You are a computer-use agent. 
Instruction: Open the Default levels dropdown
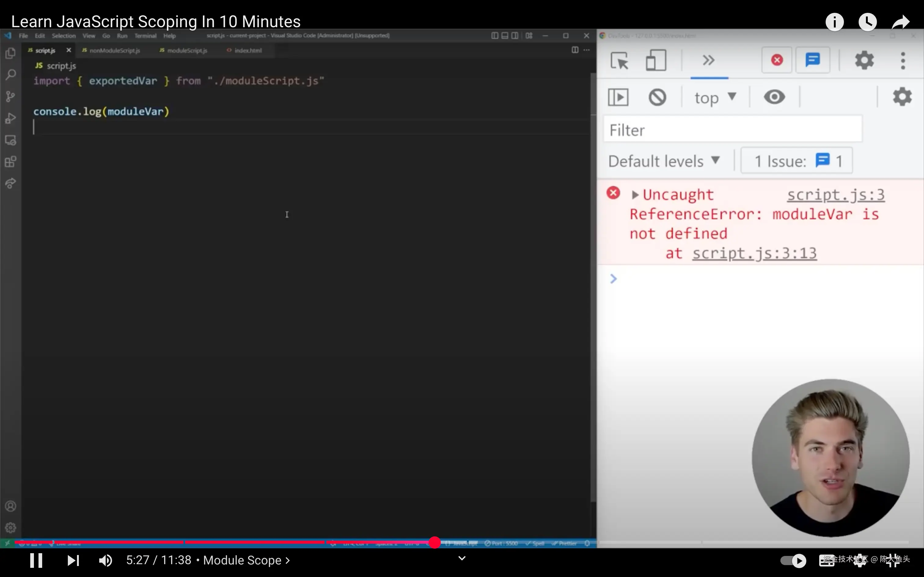coord(664,161)
